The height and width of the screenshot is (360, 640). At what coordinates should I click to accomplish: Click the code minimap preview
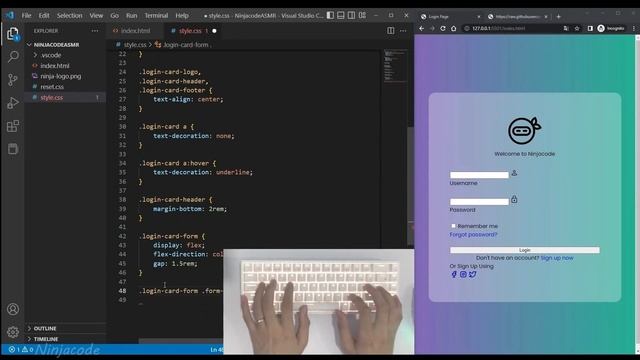point(395,65)
